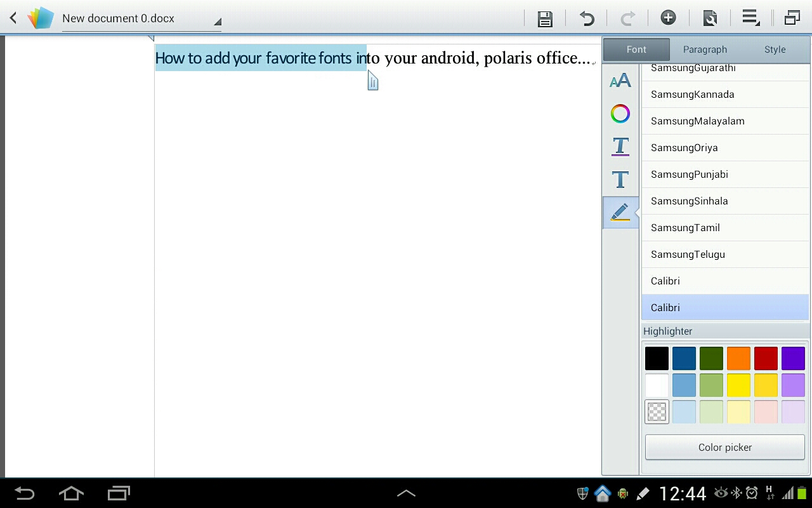Open the font color ring icon

[x=620, y=114]
